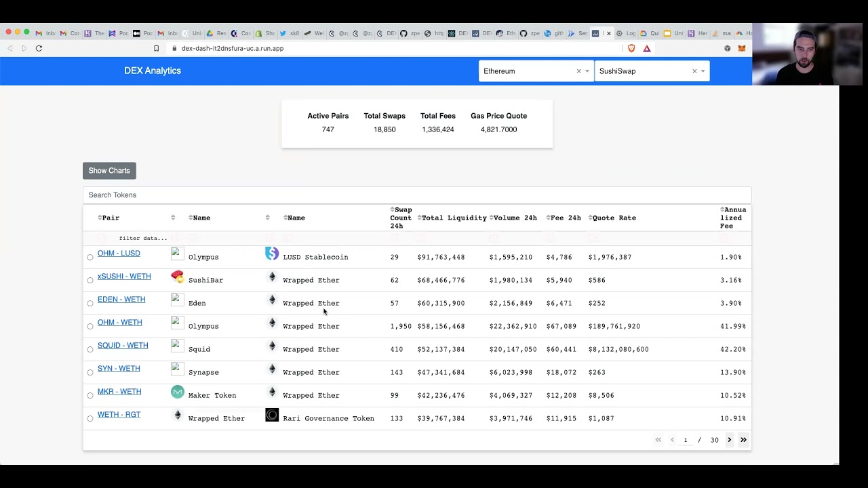Viewport: 868px width, 488px height.
Task: Switch to the first Gmail Inbox tab
Action: tap(45, 33)
